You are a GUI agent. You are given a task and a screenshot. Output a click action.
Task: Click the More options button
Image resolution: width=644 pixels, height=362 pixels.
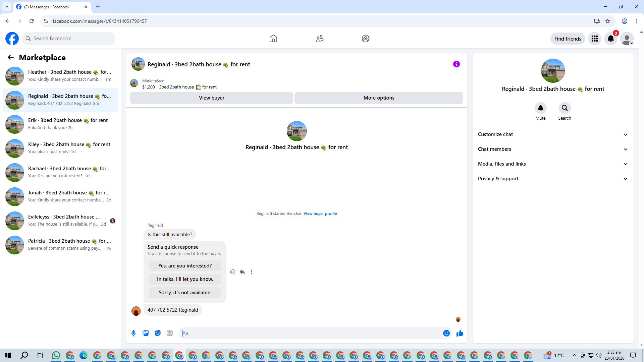pyautogui.click(x=379, y=98)
